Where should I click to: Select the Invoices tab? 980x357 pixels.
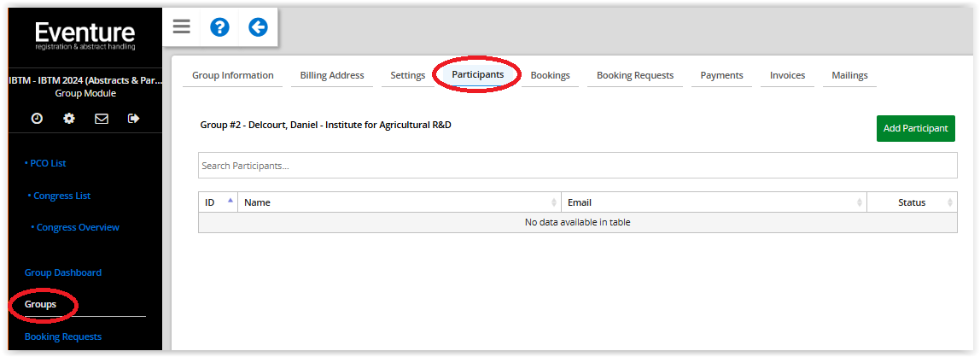coord(787,75)
